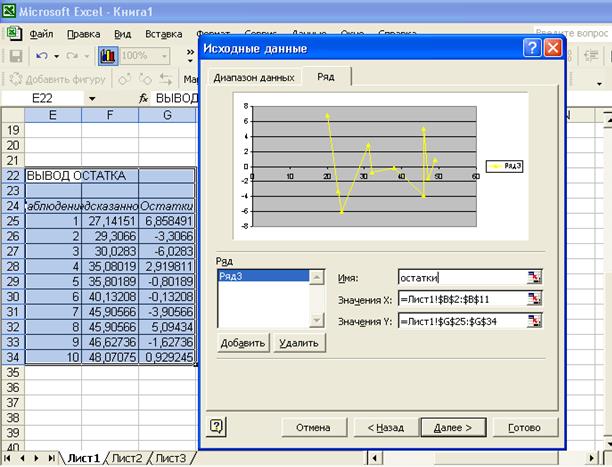Open the Файл menu
This screenshot has width=612, height=467.
click(42, 33)
